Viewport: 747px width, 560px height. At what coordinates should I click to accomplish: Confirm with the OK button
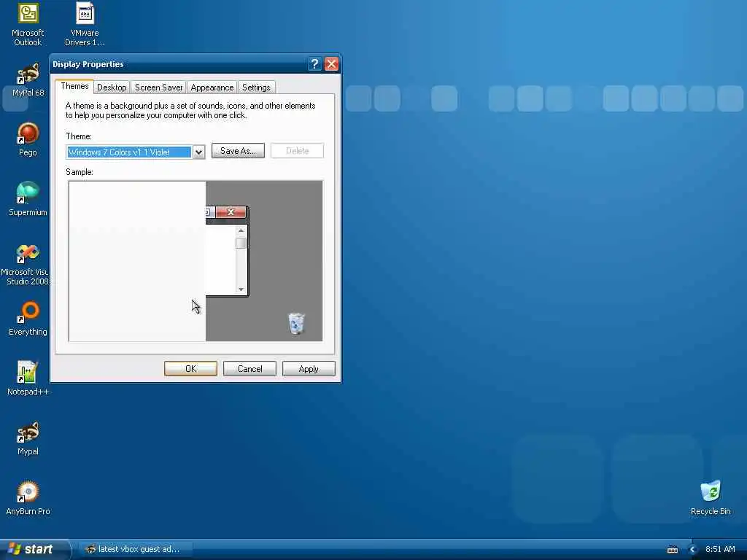pyautogui.click(x=190, y=368)
